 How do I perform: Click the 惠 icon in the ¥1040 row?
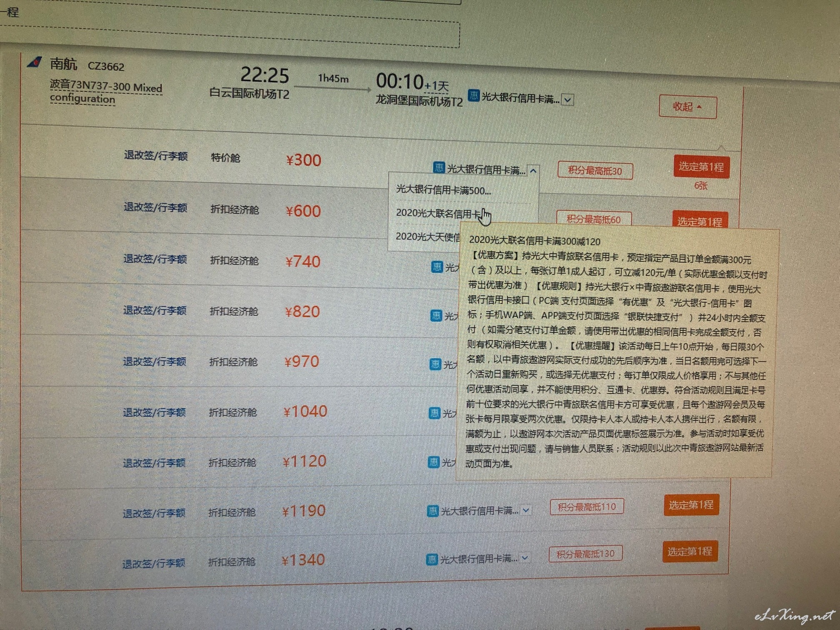coord(435,413)
